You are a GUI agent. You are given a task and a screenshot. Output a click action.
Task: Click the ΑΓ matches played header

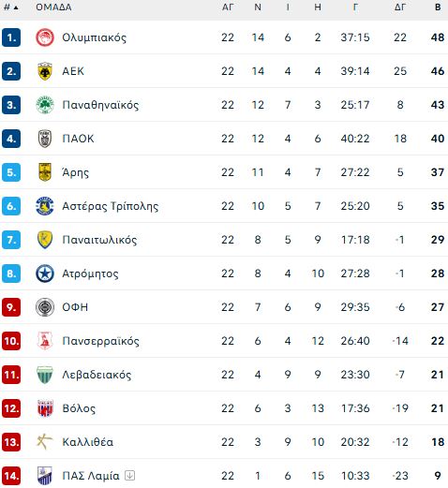coord(228,7)
